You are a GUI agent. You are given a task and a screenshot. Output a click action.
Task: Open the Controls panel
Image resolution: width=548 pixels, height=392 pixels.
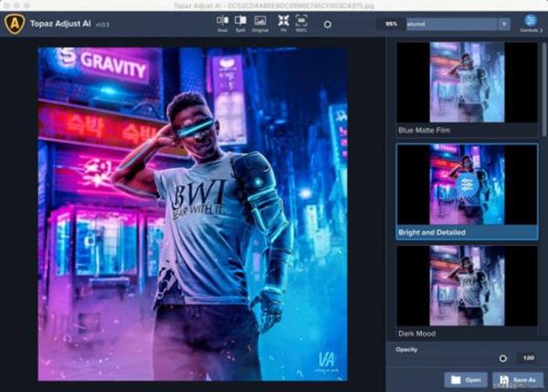coord(531,23)
